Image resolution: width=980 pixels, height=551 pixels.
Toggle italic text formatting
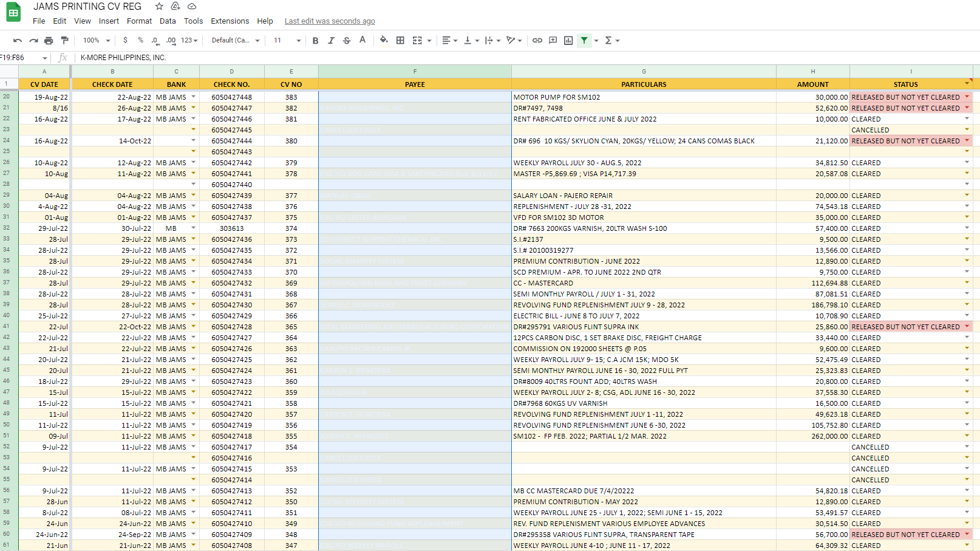[331, 41]
